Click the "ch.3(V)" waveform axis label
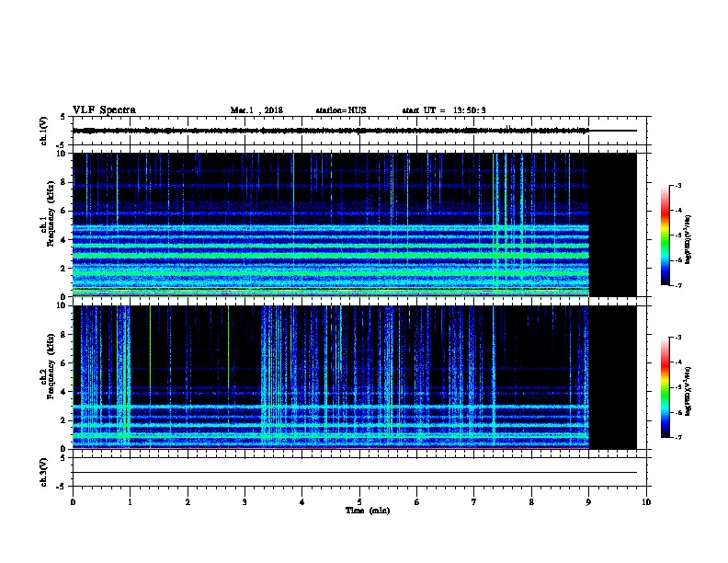Viewport: 728px width, 563px height. 44,472
